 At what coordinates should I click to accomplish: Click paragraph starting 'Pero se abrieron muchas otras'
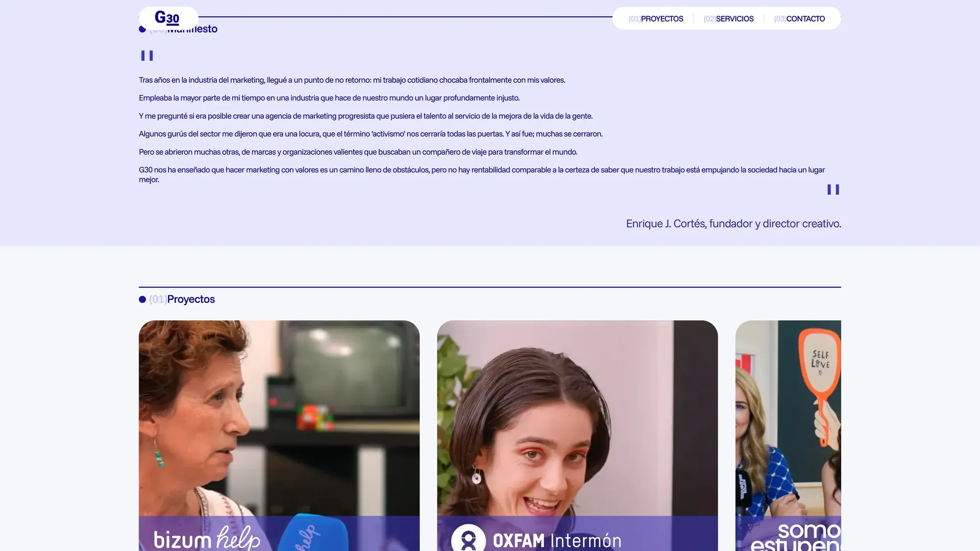pos(358,152)
